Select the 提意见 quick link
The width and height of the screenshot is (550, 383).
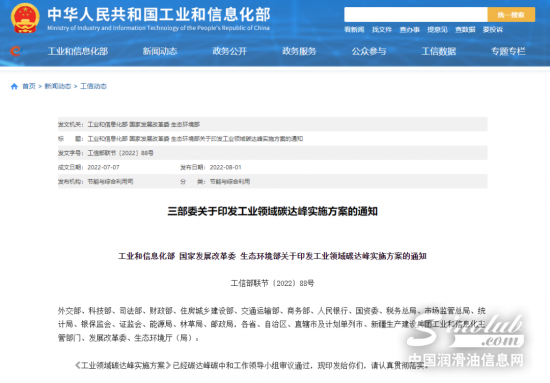[x=437, y=30]
